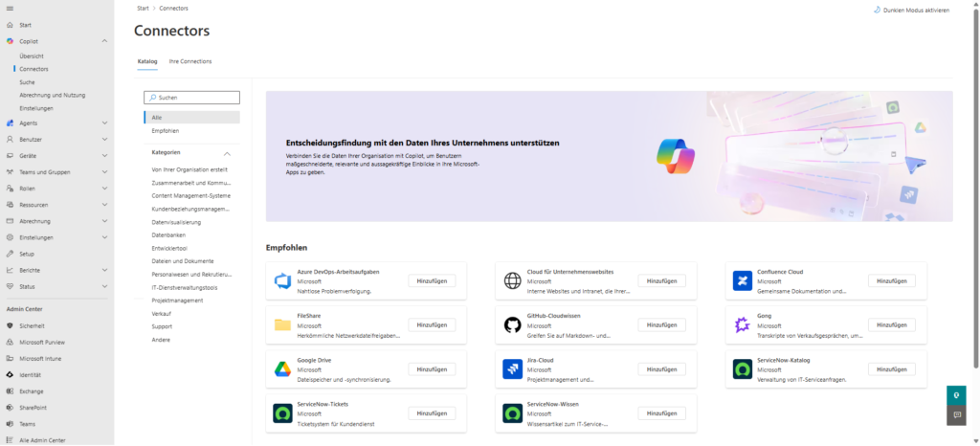The height and width of the screenshot is (446, 980).
Task: Collapse the Copilot navigation group
Action: click(x=105, y=41)
